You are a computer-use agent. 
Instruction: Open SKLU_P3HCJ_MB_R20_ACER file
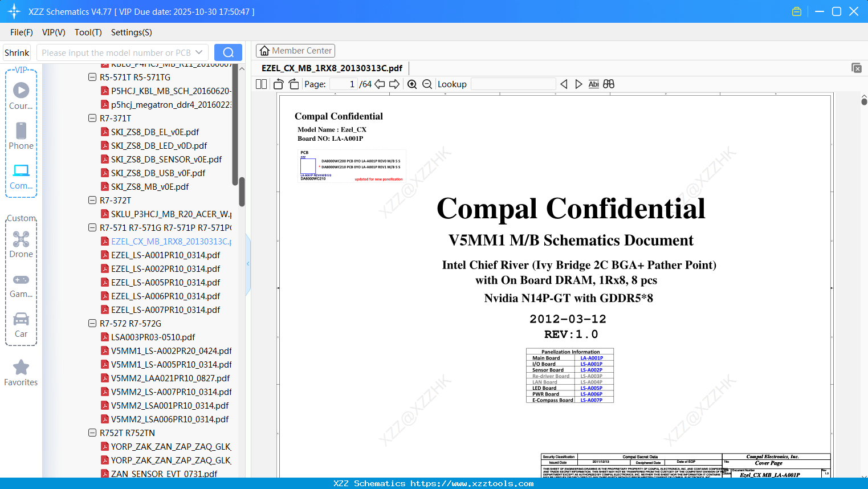[x=166, y=214]
